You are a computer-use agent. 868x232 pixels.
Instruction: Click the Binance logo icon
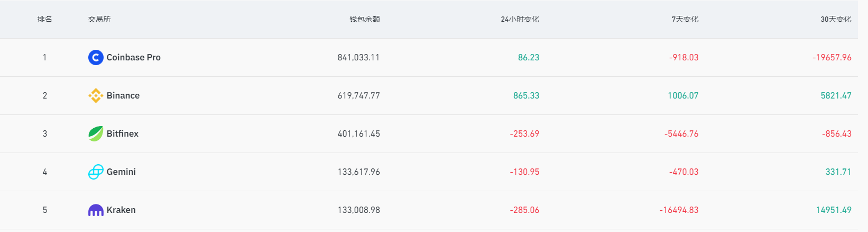(96, 95)
